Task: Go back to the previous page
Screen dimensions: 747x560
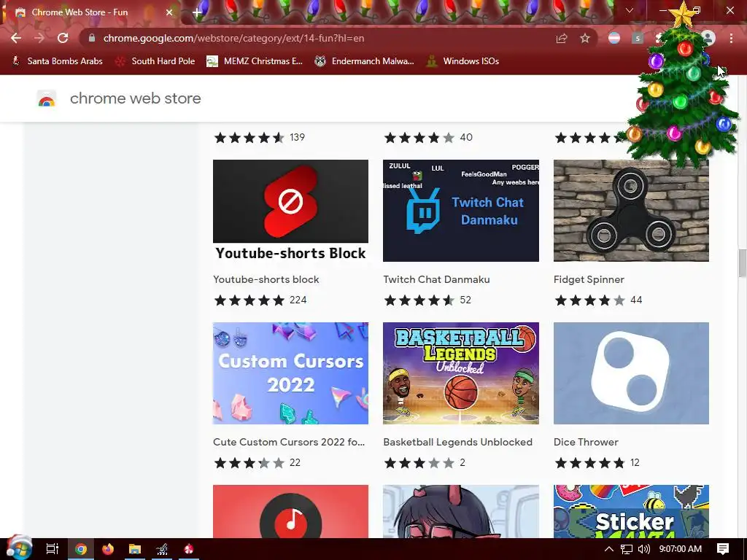Action: [x=16, y=38]
